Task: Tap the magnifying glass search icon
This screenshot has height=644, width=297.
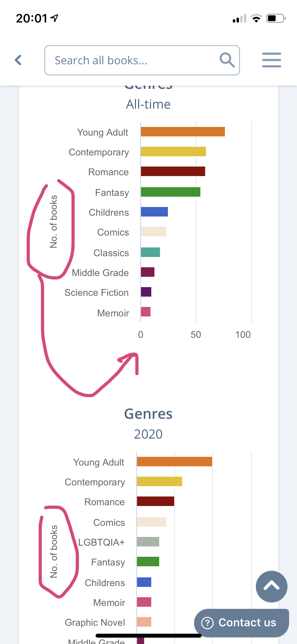Action: pyautogui.click(x=227, y=60)
